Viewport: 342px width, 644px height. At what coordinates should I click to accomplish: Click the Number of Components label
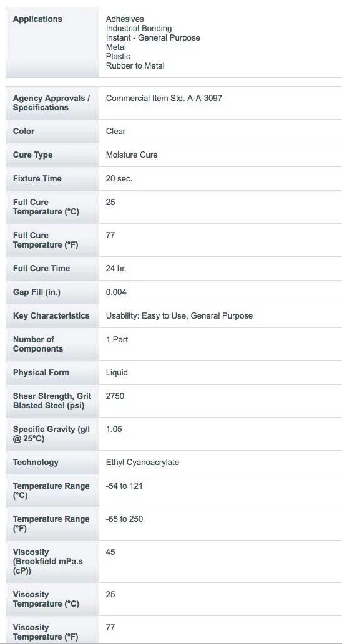click(x=38, y=344)
